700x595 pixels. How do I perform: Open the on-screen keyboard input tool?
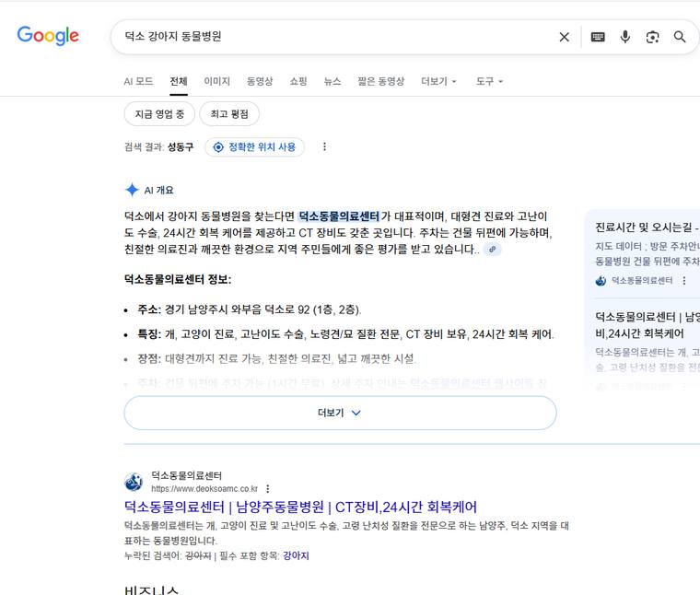(x=598, y=37)
